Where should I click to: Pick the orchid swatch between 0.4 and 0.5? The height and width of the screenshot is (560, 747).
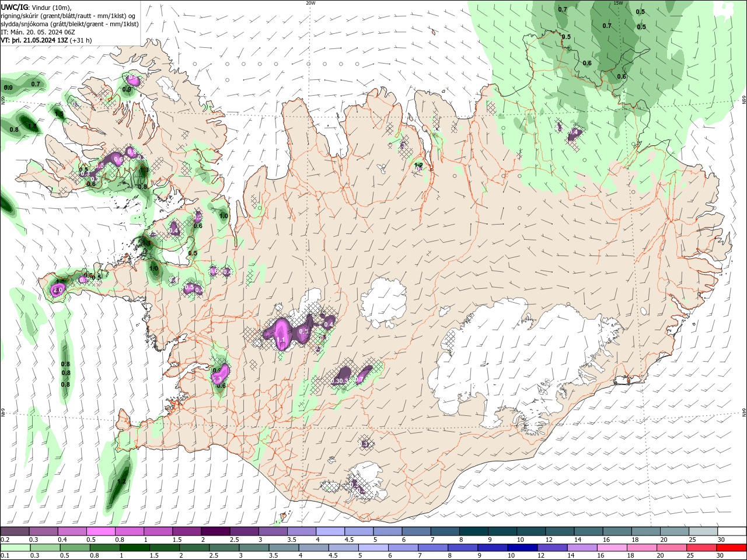click(72, 531)
